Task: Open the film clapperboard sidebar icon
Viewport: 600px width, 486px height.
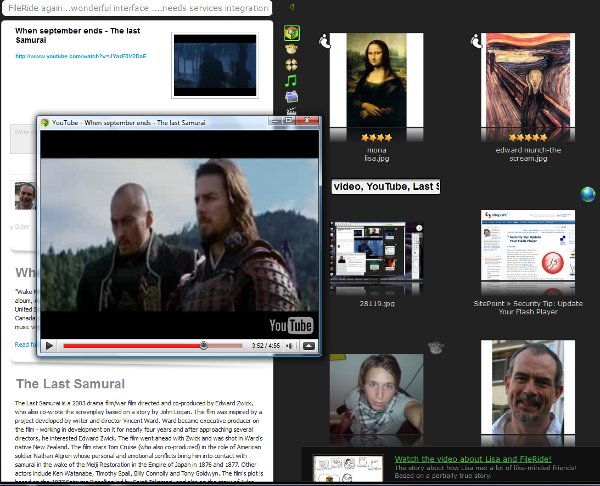Action: coord(292,111)
